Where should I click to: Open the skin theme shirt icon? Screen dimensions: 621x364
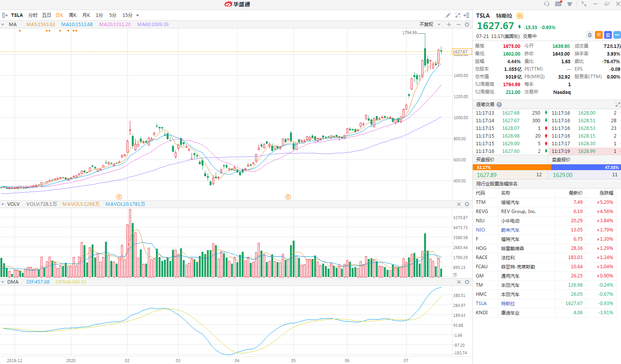570,4
